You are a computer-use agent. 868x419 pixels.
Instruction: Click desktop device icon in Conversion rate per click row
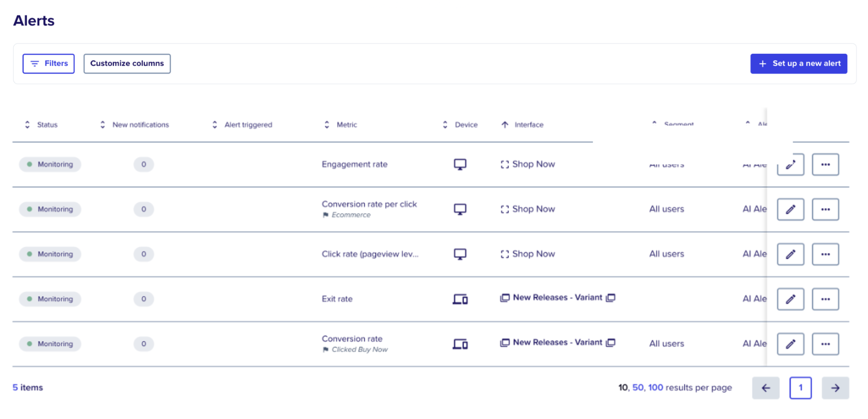(460, 209)
